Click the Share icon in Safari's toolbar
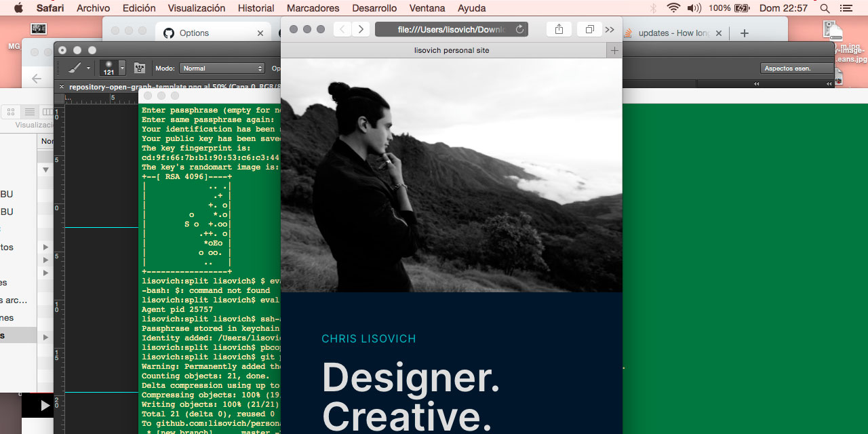The image size is (868, 434). [559, 29]
